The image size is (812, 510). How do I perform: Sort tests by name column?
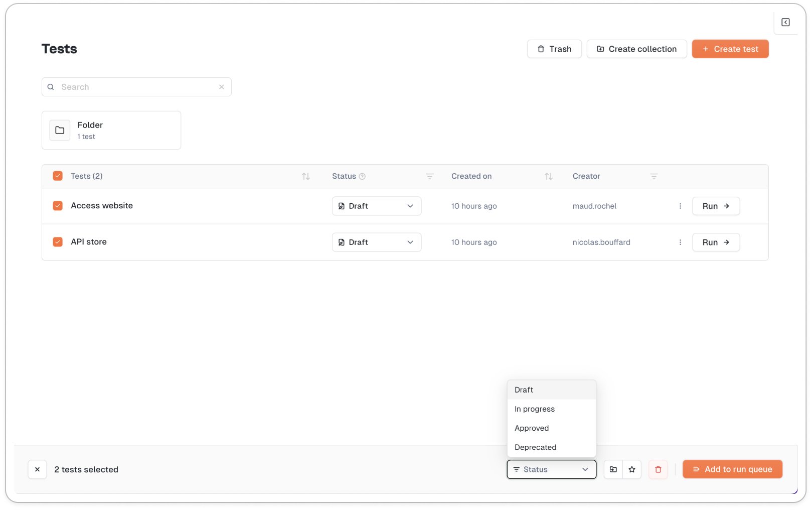coord(305,176)
